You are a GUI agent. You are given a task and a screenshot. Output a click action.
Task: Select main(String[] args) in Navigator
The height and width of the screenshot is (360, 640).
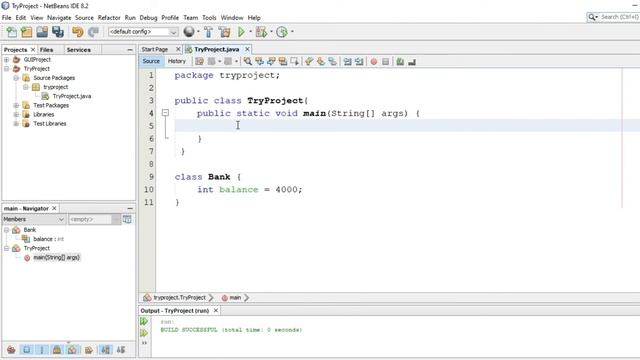click(56, 258)
